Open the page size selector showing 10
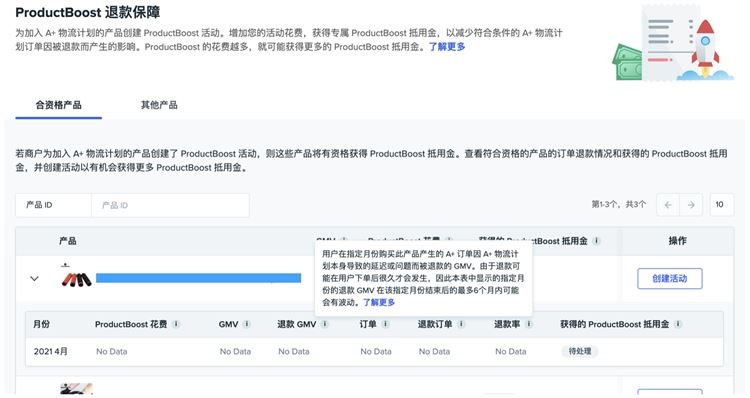Screen dimensions: 750x398 [721, 205]
